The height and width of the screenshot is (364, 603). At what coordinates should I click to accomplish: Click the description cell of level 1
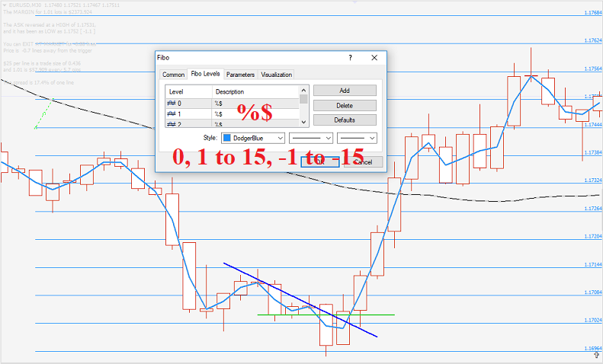point(255,114)
